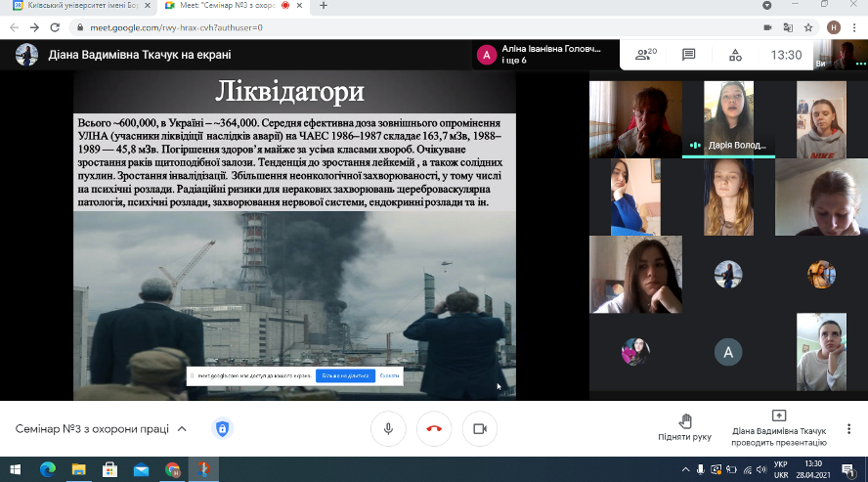The image size is (868, 482).
Task: Bookmark this page with the star icon
Action: click(808, 27)
